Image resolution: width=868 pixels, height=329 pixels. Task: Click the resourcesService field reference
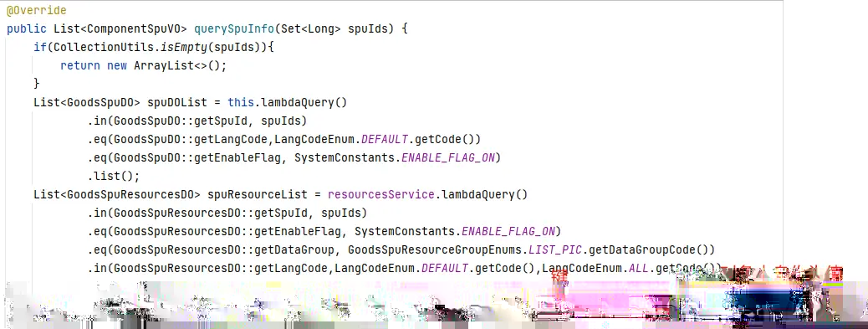[x=381, y=194]
